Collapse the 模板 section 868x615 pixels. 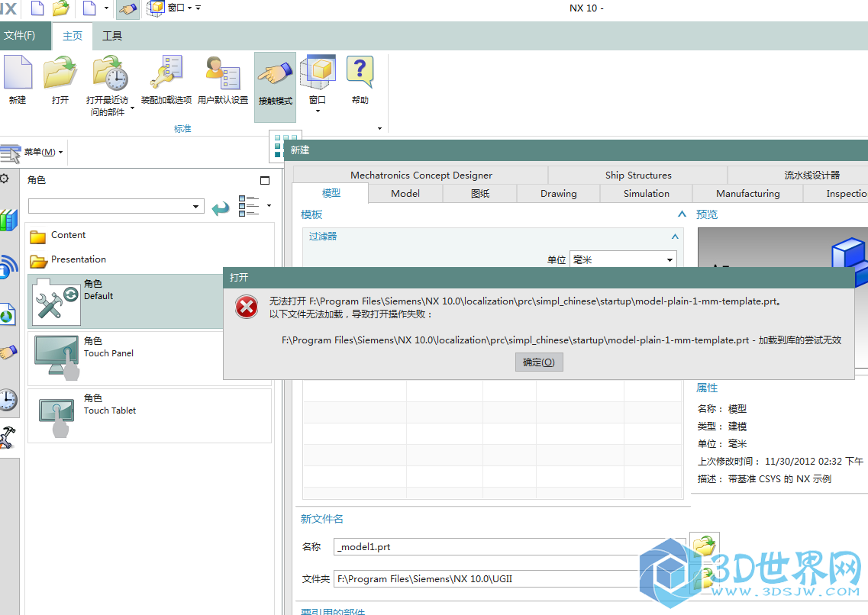point(682,214)
